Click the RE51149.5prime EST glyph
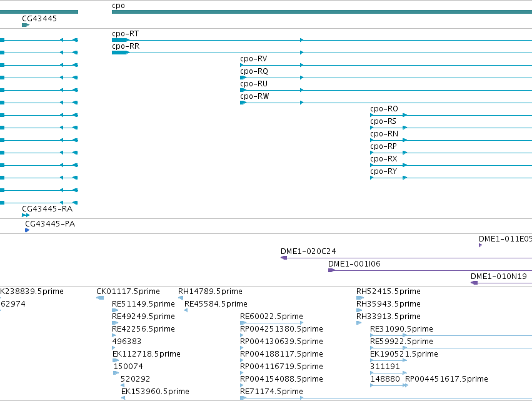Image resolution: width=532 pixels, height=401 pixels. coord(116,310)
